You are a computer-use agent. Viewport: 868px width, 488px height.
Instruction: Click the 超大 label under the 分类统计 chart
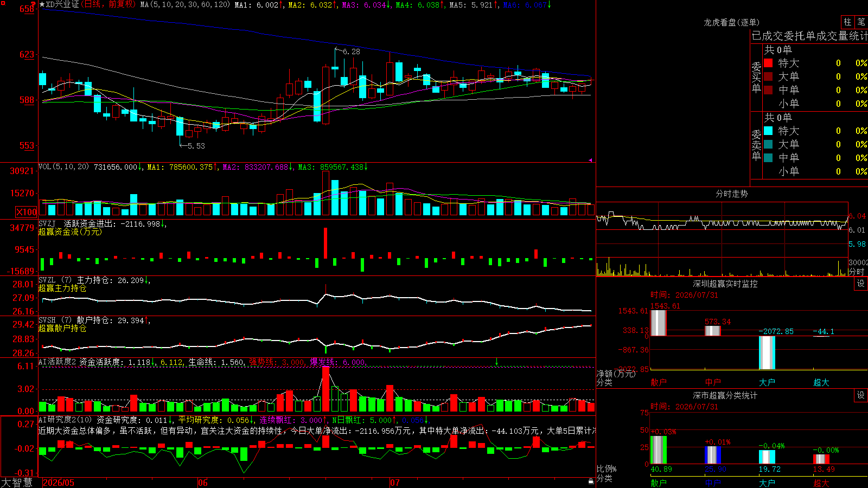(821, 483)
